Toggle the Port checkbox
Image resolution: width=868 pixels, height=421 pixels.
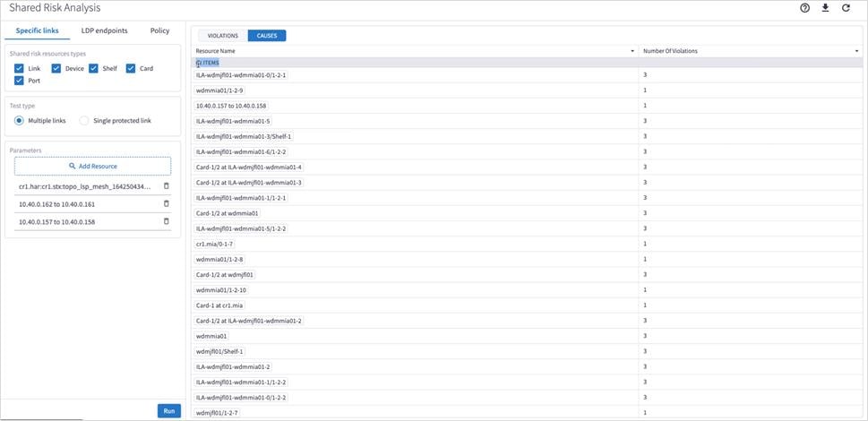pyautogui.click(x=19, y=81)
